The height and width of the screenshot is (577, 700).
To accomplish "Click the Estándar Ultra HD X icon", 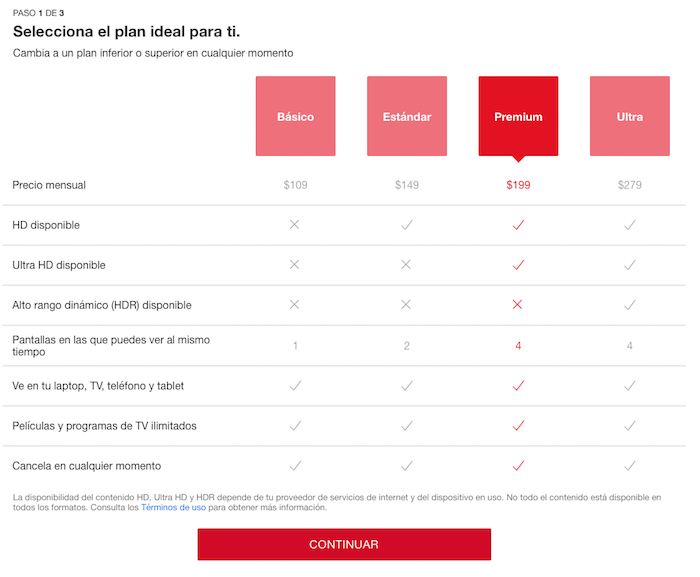I will 407,265.
